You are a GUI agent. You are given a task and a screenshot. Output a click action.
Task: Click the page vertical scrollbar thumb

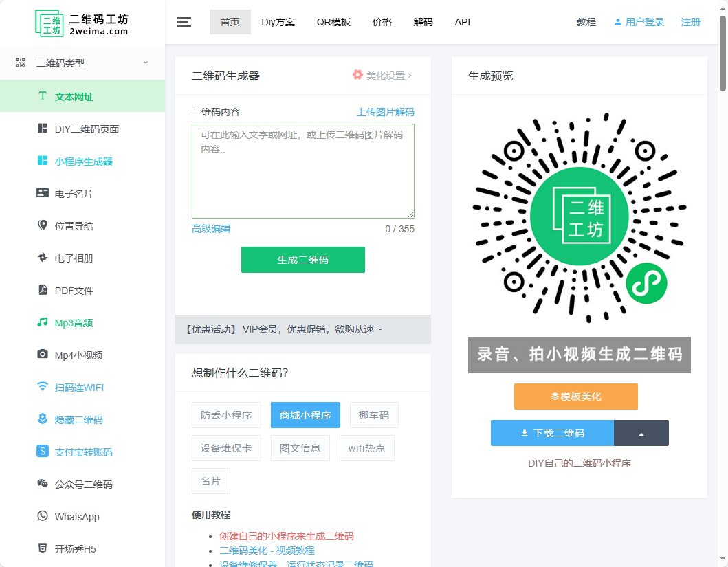click(x=723, y=54)
